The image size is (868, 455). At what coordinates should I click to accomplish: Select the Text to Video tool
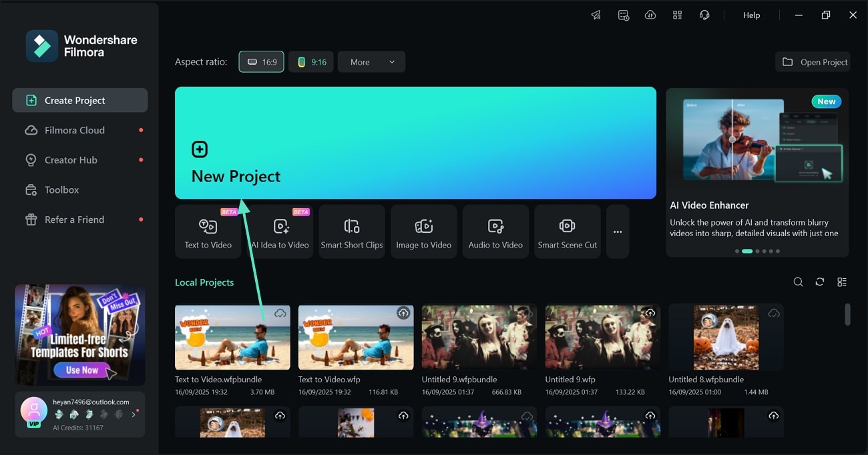click(208, 232)
